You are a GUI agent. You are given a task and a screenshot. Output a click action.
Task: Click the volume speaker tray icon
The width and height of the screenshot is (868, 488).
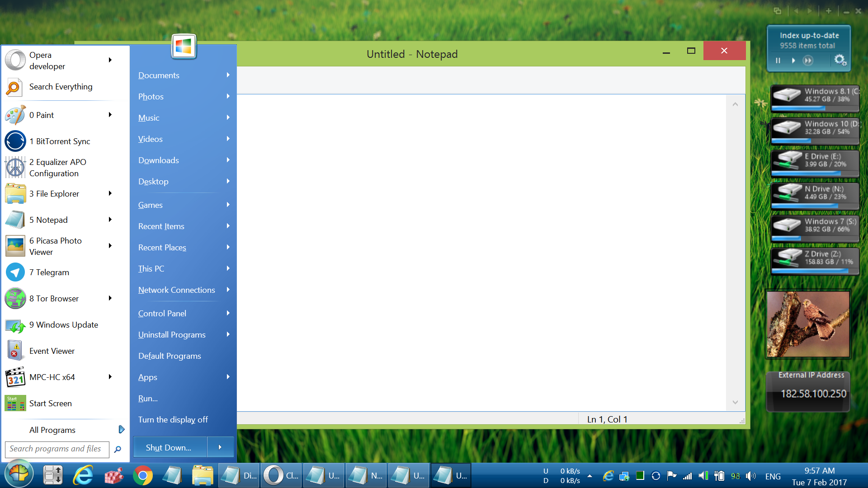point(750,476)
